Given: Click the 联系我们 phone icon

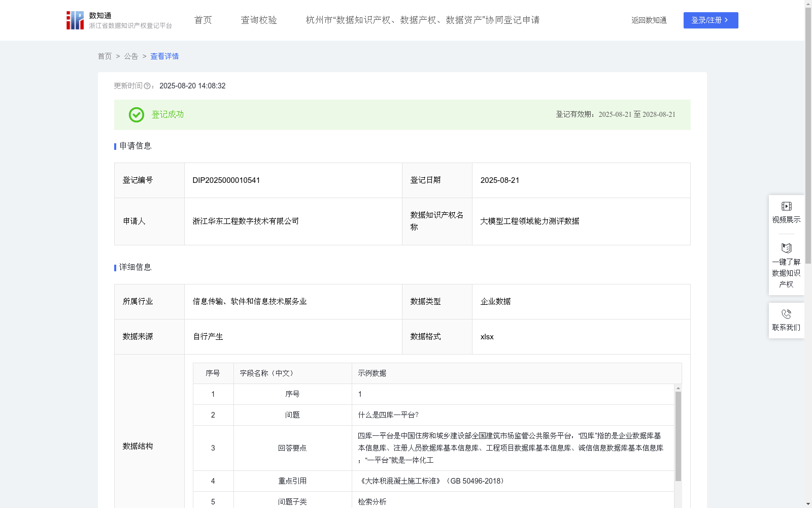Looking at the screenshot, I should [x=786, y=314].
